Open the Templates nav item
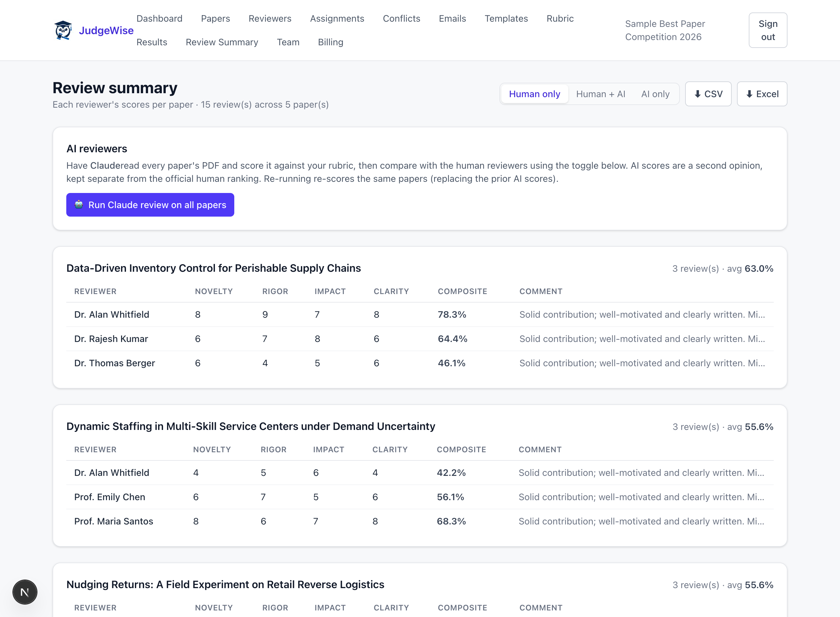 point(506,18)
